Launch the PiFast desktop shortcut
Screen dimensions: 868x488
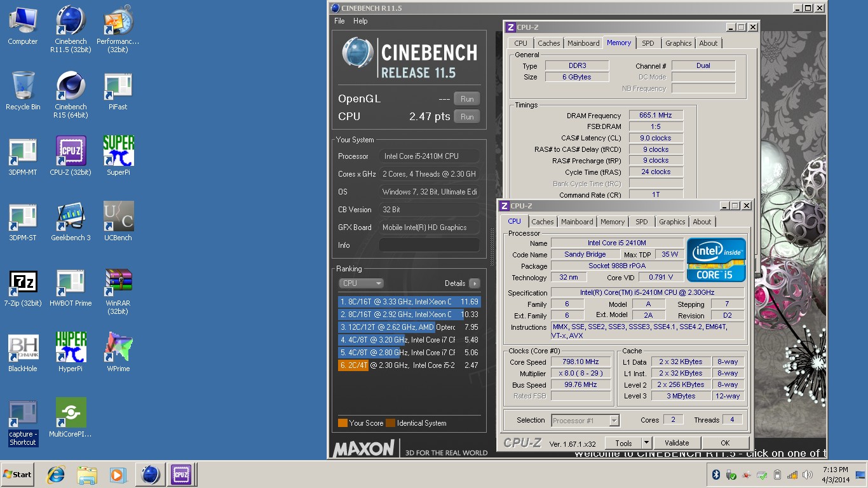(118, 91)
